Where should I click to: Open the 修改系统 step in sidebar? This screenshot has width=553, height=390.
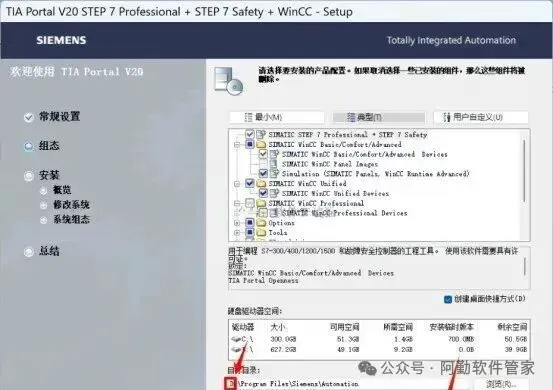coord(71,205)
